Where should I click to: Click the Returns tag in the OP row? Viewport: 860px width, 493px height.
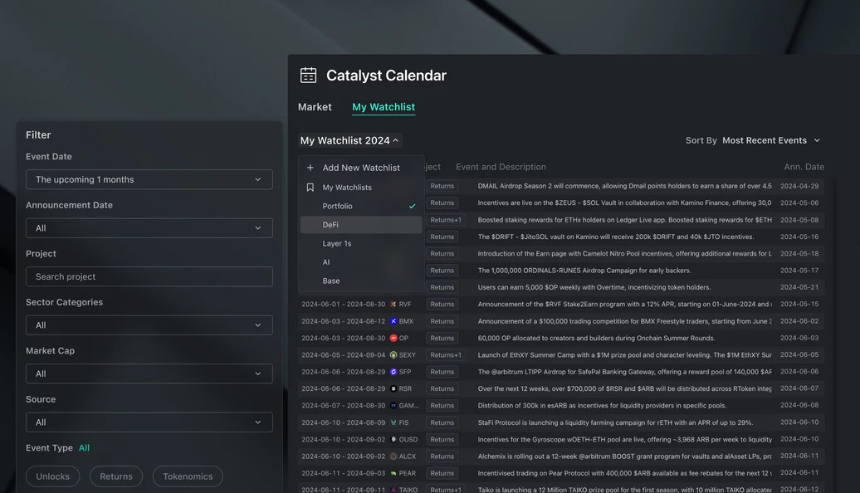[442, 338]
